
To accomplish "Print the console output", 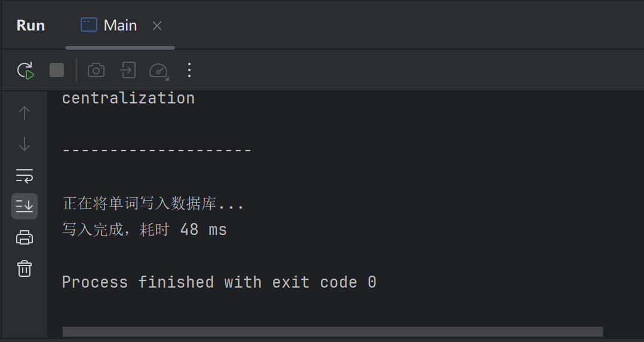I will pos(24,237).
